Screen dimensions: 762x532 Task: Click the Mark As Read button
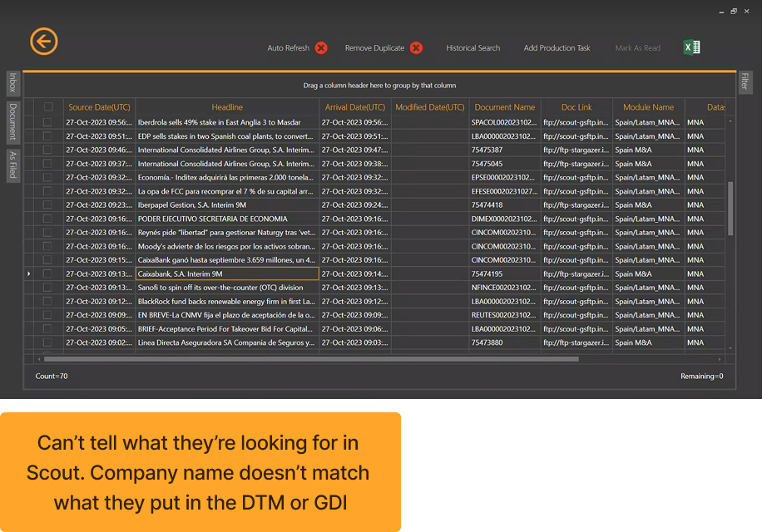(x=637, y=47)
